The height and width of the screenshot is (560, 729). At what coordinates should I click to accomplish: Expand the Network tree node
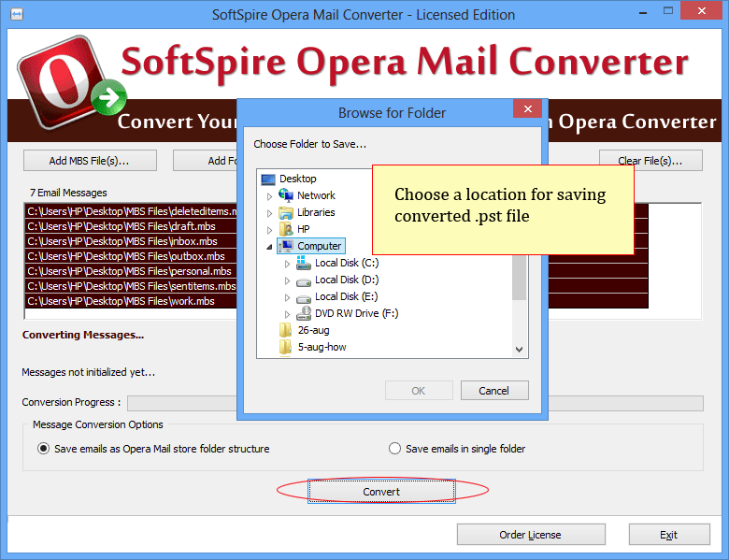point(269,196)
